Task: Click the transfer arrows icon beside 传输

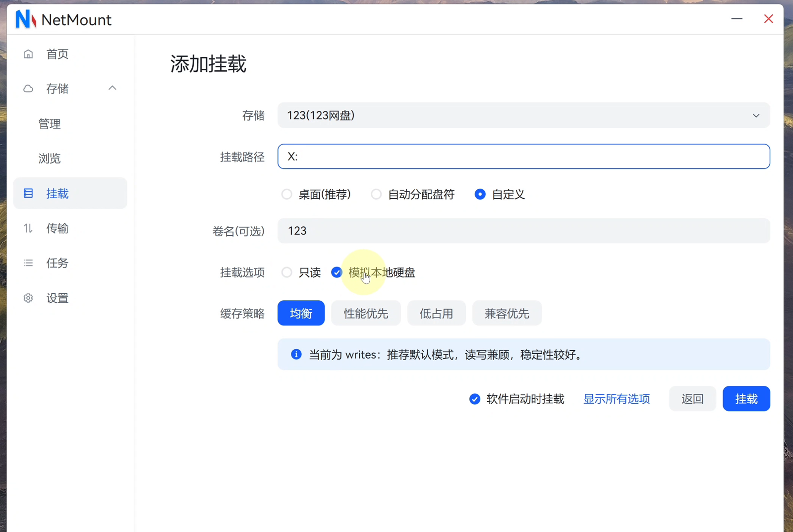Action: [28, 228]
